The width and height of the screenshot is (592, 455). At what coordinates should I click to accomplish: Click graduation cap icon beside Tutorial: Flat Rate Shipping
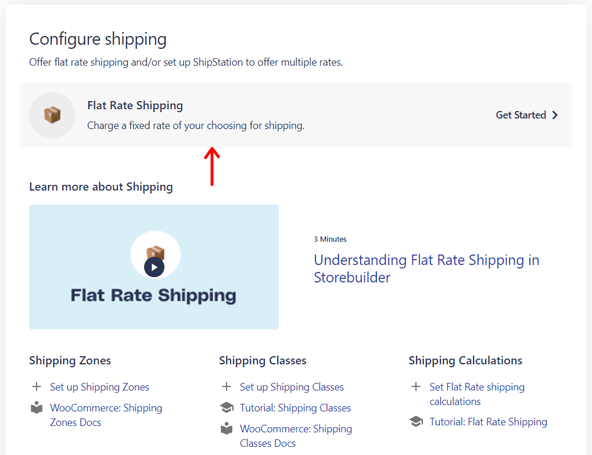tap(416, 421)
